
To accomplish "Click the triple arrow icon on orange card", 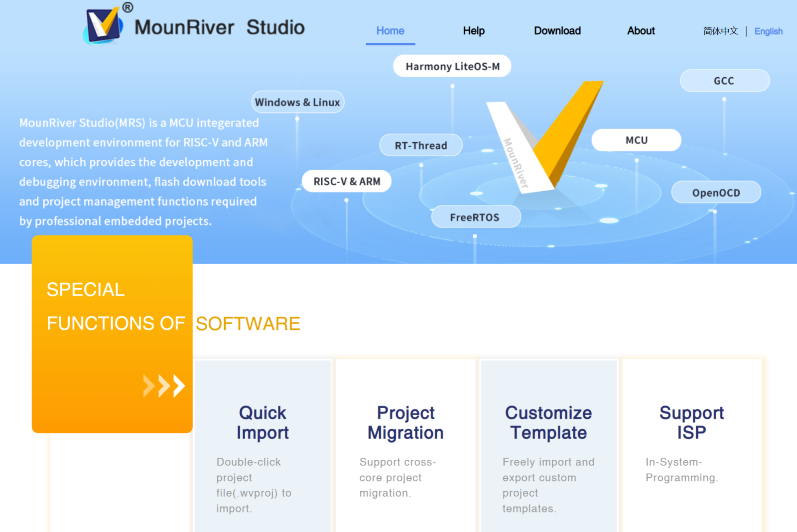I will point(164,385).
